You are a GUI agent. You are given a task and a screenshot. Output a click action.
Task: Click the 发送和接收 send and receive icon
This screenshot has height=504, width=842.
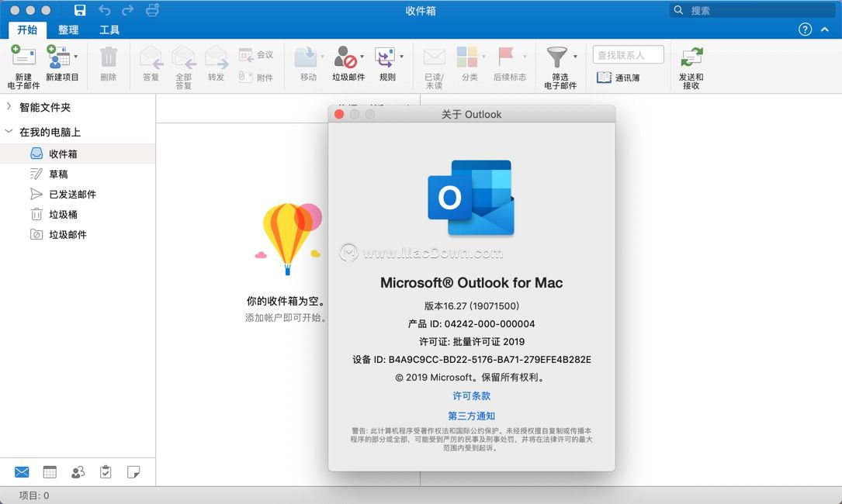[x=691, y=57]
